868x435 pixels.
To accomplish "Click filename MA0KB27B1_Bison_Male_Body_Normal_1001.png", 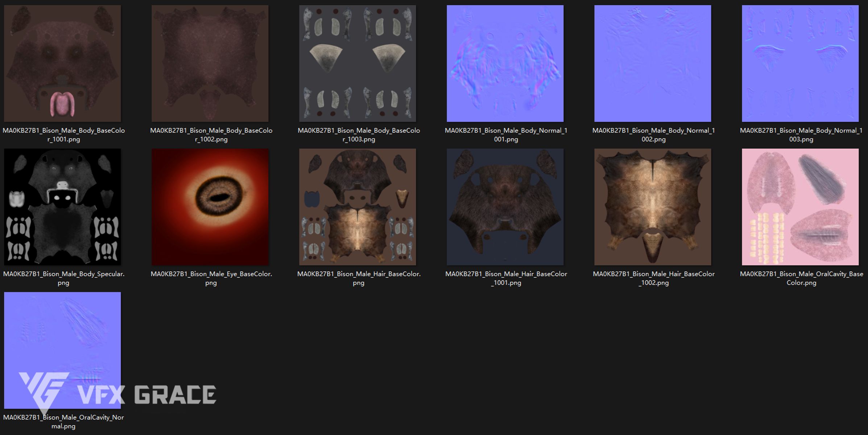I will 506,135.
